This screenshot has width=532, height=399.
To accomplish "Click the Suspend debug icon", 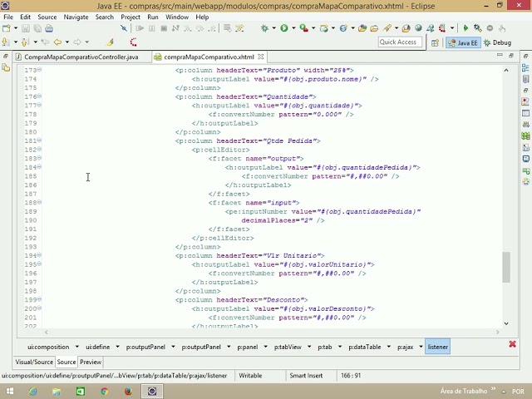I will click(x=151, y=28).
